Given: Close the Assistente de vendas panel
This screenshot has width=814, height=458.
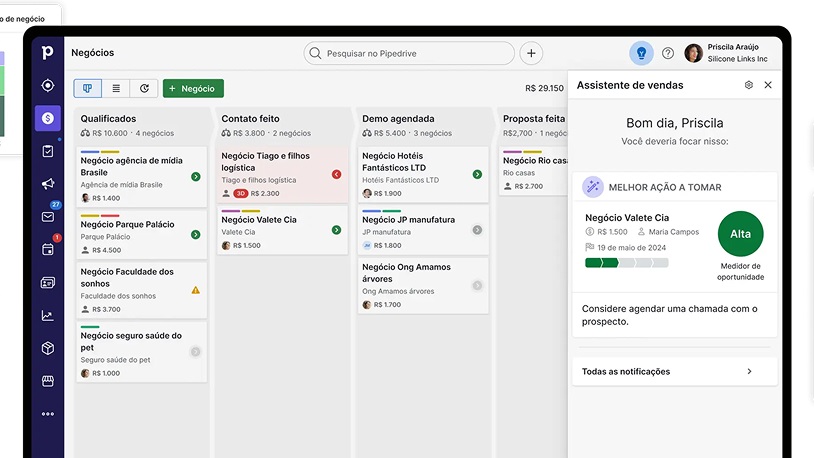Looking at the screenshot, I should coord(768,85).
